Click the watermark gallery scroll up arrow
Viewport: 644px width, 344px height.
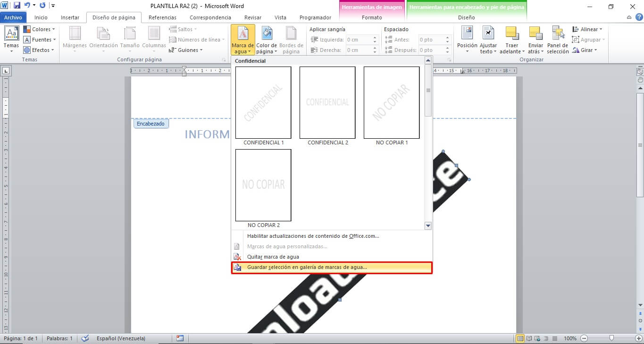[428, 60]
